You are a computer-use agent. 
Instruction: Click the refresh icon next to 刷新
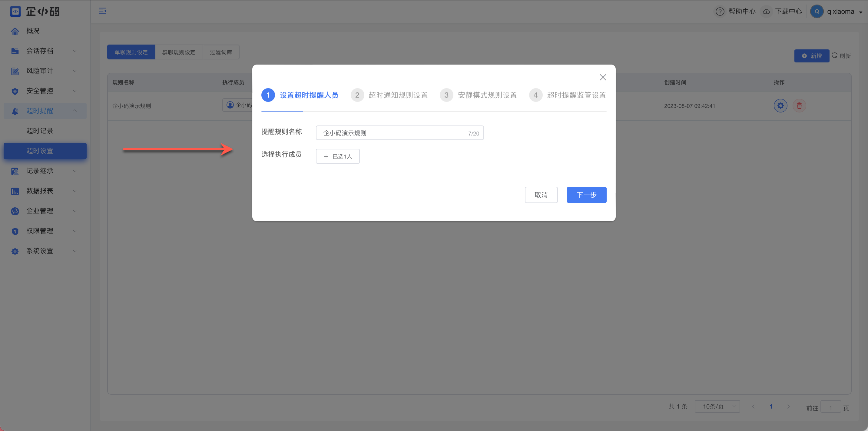[835, 55]
